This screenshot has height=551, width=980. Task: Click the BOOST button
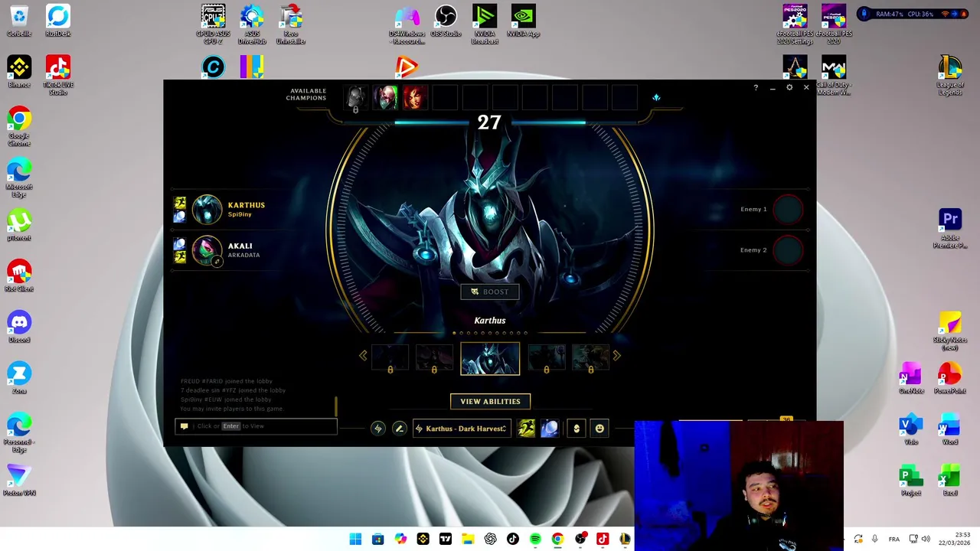point(490,292)
